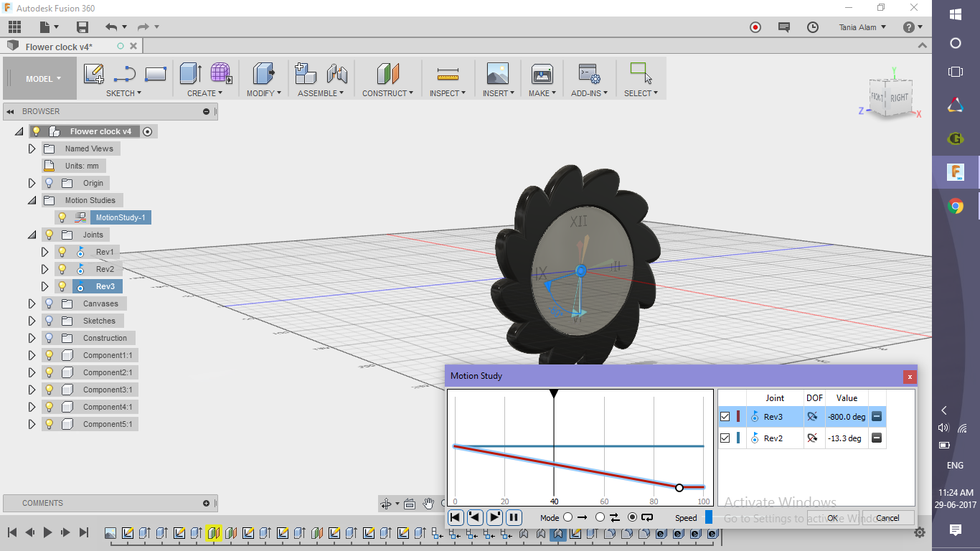Open the help question mark dropdown
The width and height of the screenshot is (980, 551).
913,27
